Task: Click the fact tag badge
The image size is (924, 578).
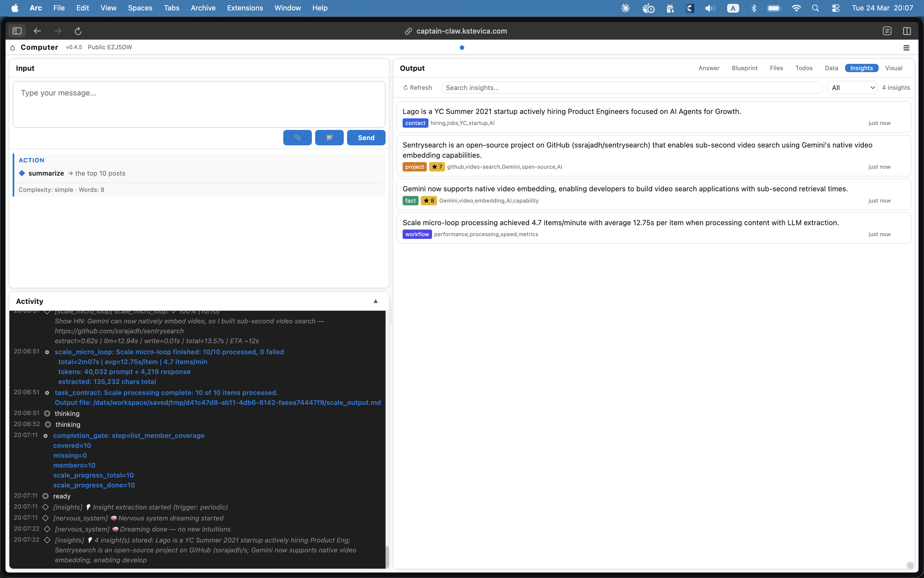Action: click(x=410, y=201)
